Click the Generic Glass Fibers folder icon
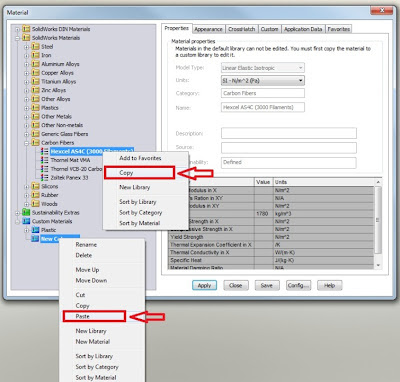400x382 pixels. pos(35,134)
